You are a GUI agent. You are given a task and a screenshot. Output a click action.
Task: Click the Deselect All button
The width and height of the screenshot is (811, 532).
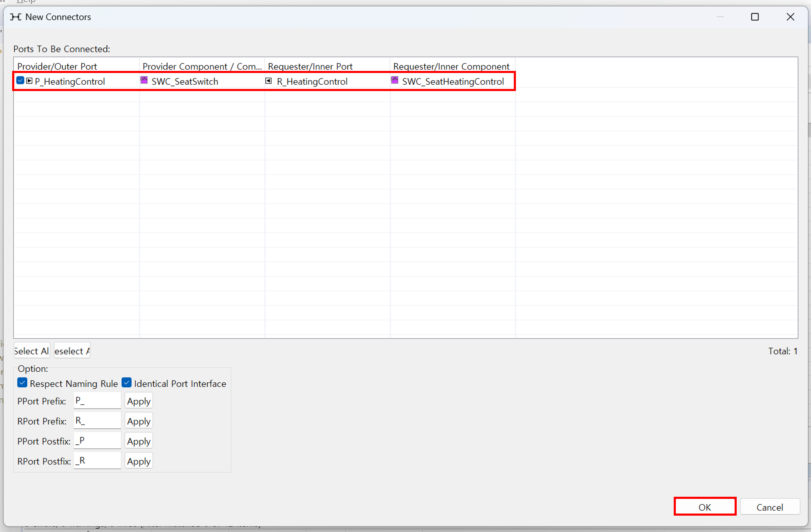point(72,351)
